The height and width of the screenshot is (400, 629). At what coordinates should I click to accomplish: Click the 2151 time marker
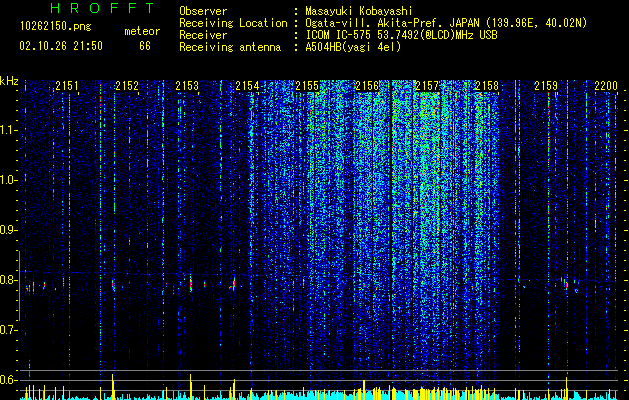(x=67, y=86)
